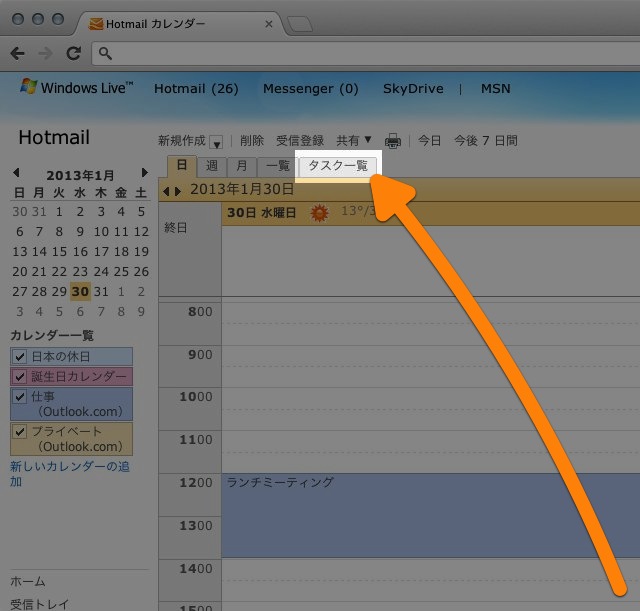The width and height of the screenshot is (640, 611).
Task: Click the browser address bar field
Action: click(366, 53)
